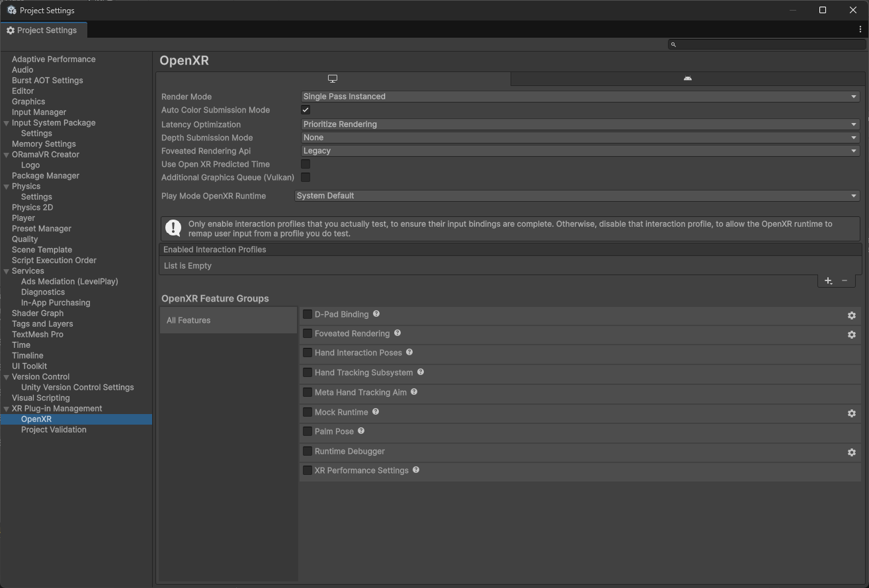Enable Hand Tracking Subsystem feature
The image size is (869, 588).
tap(308, 372)
